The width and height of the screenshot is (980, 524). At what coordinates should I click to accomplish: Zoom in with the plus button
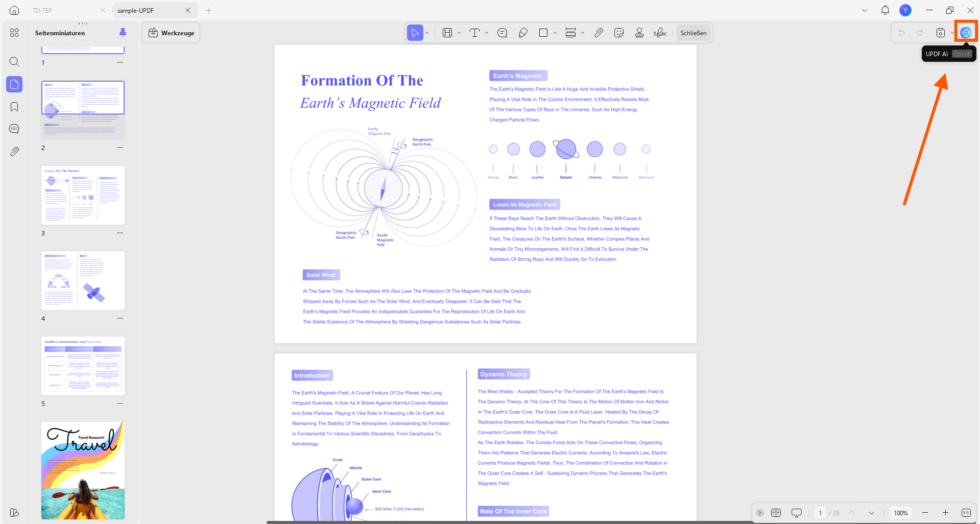[x=945, y=513]
